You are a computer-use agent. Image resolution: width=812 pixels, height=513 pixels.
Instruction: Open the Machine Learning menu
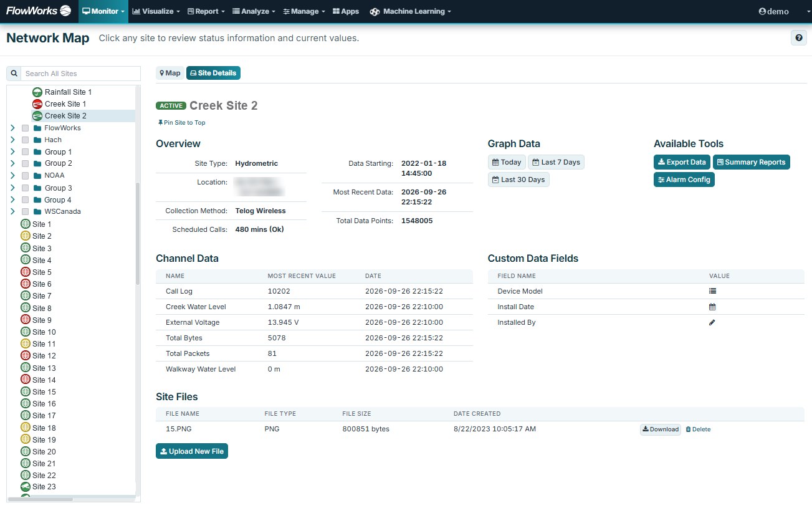click(410, 11)
